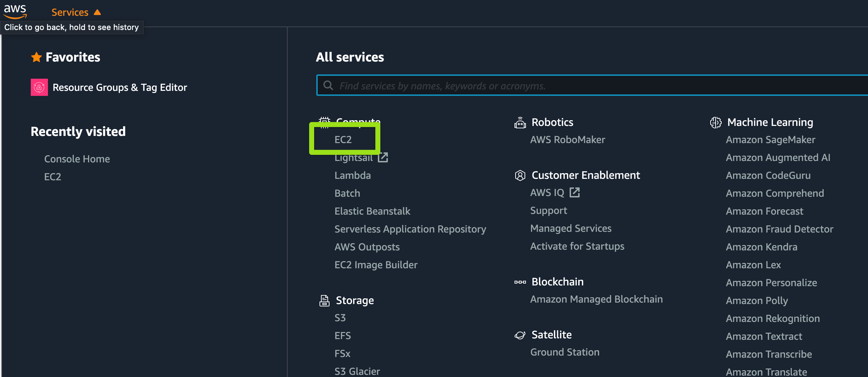
Task: Open AWS IQ external link
Action: (x=575, y=192)
